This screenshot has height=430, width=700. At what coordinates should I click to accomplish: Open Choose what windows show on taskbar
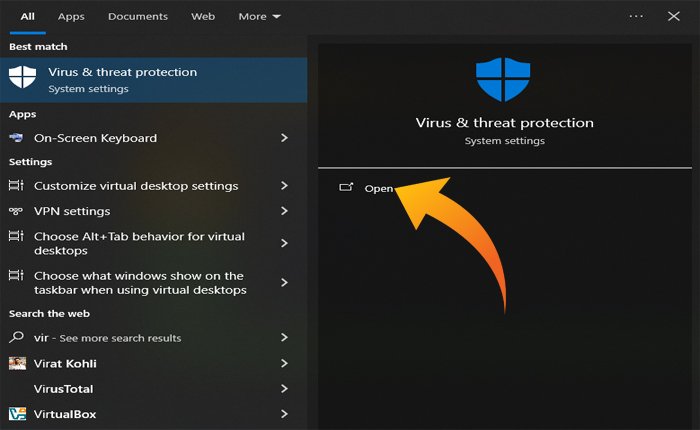click(154, 283)
